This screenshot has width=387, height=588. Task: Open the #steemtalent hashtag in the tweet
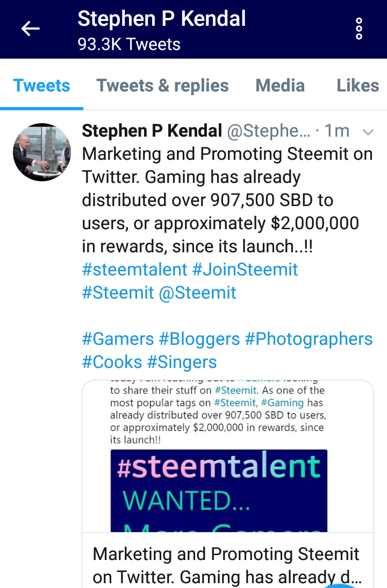(x=134, y=270)
